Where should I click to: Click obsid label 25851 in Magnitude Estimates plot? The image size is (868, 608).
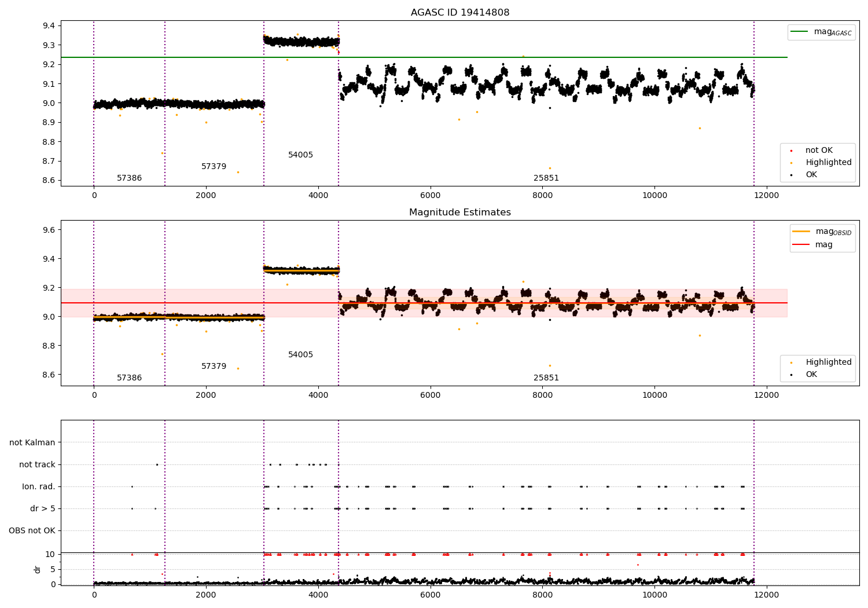pyautogui.click(x=546, y=378)
